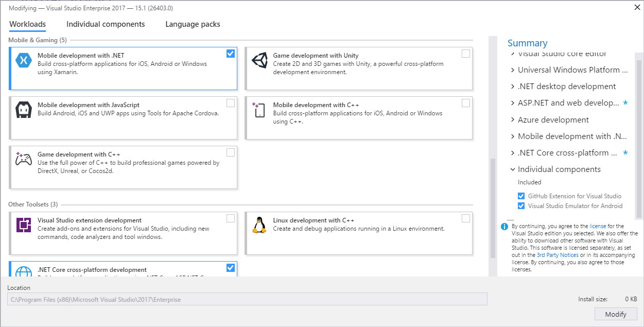Switch to Individual components tab
This screenshot has height=327, width=644.
[x=106, y=24]
